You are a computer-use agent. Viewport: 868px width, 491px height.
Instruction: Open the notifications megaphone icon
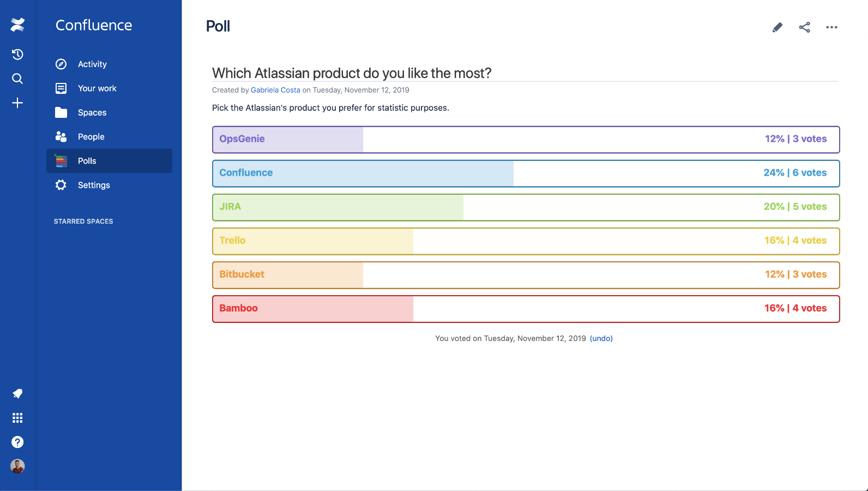(x=17, y=393)
